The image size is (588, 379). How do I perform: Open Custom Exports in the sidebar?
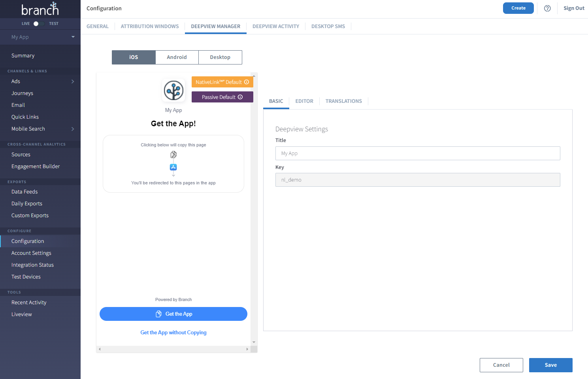tap(30, 216)
